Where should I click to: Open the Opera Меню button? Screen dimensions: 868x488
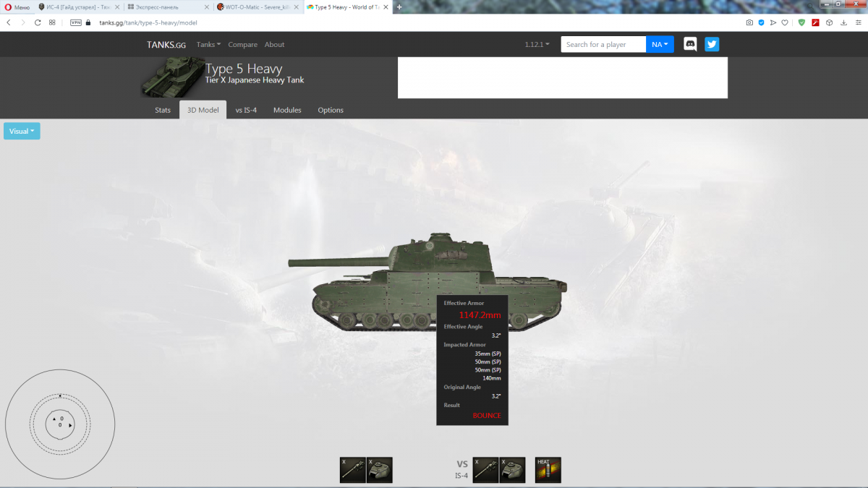pyautogui.click(x=17, y=7)
